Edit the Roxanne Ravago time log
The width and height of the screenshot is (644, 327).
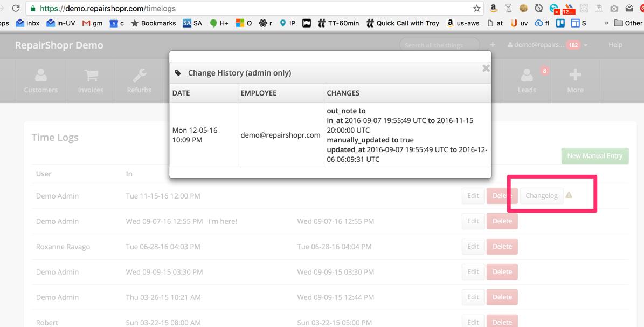[x=473, y=247]
